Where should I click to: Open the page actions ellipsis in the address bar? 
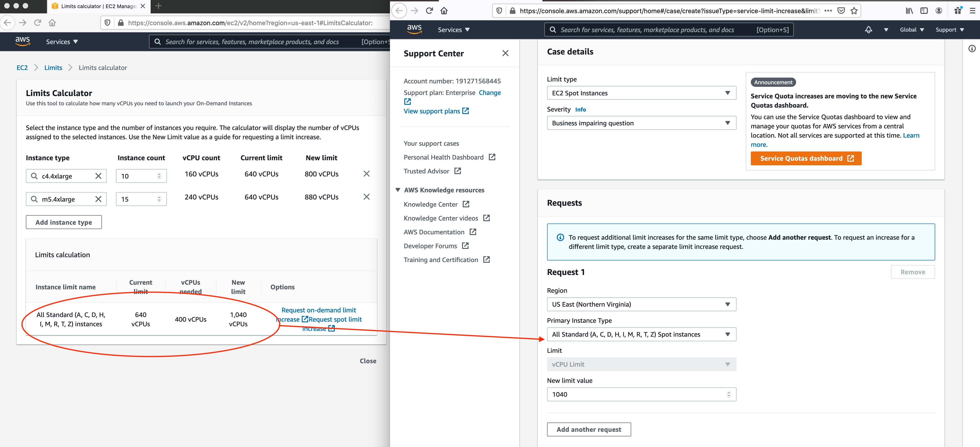pyautogui.click(x=828, y=11)
